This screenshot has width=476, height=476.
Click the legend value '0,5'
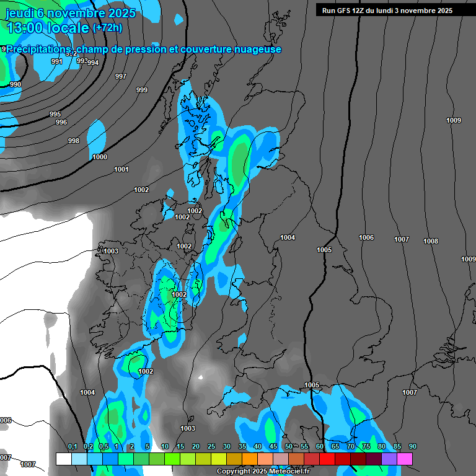104,446
